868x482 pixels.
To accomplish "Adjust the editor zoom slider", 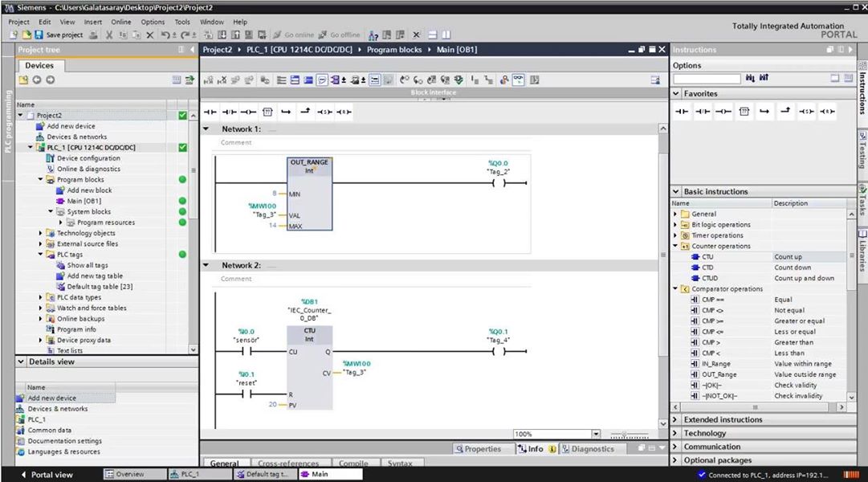I will click(x=629, y=435).
